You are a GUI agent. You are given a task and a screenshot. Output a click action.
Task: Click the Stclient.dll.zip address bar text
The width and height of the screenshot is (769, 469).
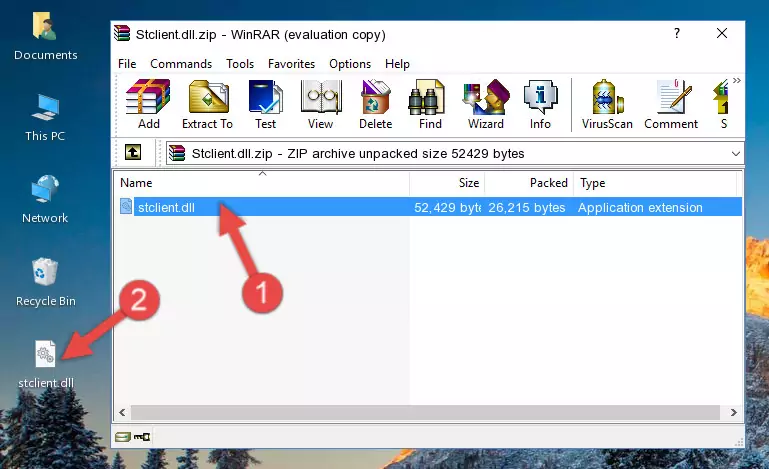pyautogui.click(x=358, y=154)
